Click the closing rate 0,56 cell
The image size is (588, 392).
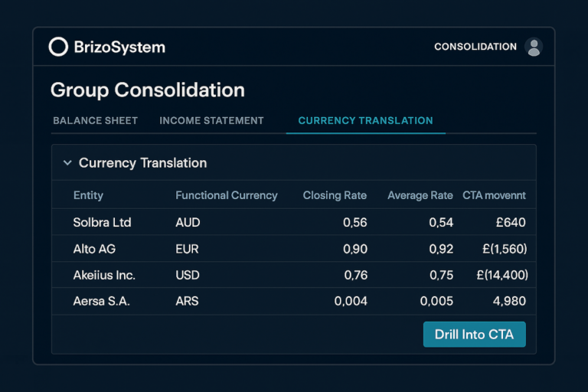tap(355, 223)
